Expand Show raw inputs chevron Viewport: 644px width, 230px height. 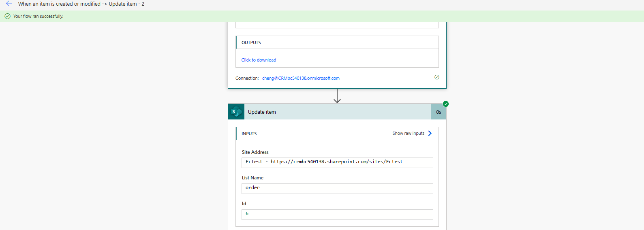point(430,133)
